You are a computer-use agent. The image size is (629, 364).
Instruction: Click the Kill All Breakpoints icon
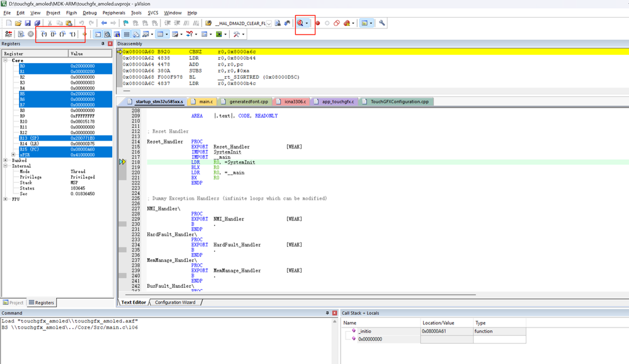click(x=346, y=23)
